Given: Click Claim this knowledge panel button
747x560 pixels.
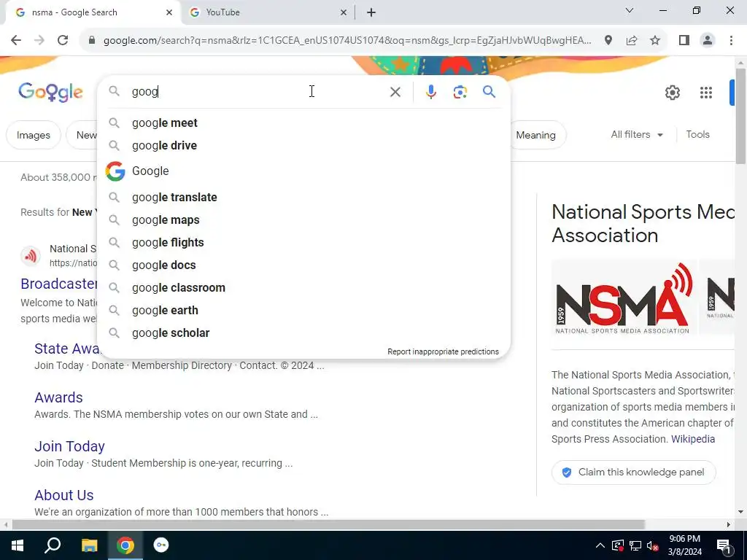Looking at the screenshot, I should [634, 472].
